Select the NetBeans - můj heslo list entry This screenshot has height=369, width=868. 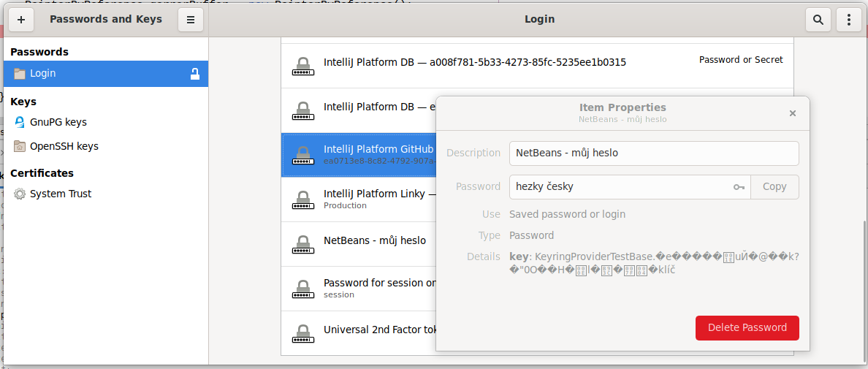tap(359, 244)
